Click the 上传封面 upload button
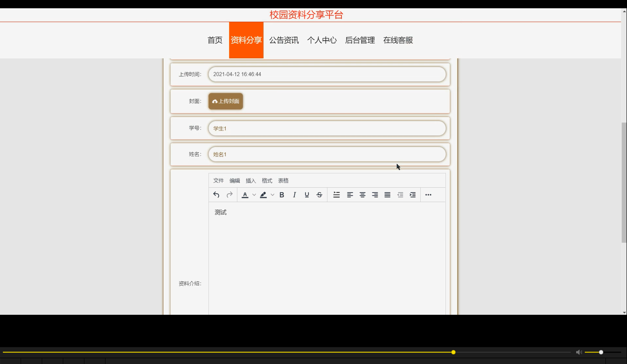 pyautogui.click(x=225, y=101)
